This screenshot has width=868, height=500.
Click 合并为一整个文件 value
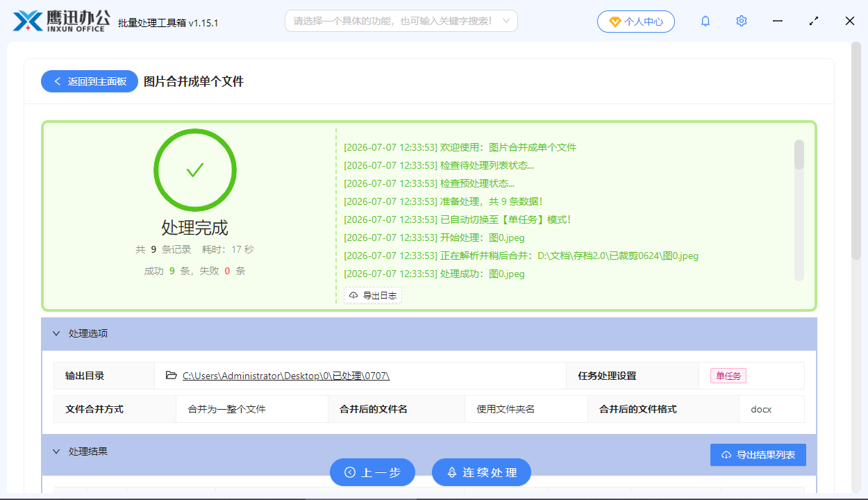[227, 409]
